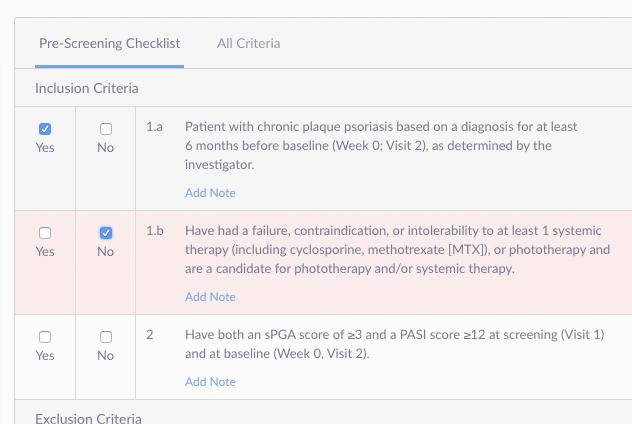Tick the No checkbox for criterion 1.a
The height and width of the screenshot is (424, 632).
point(106,129)
